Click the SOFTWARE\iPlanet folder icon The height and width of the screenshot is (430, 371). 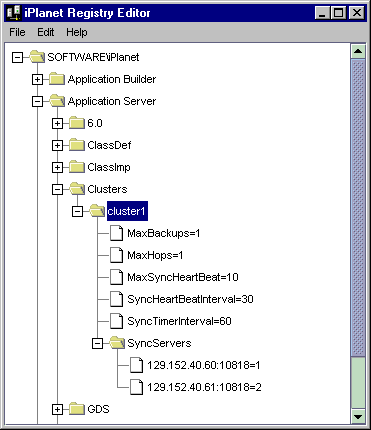click(37, 57)
